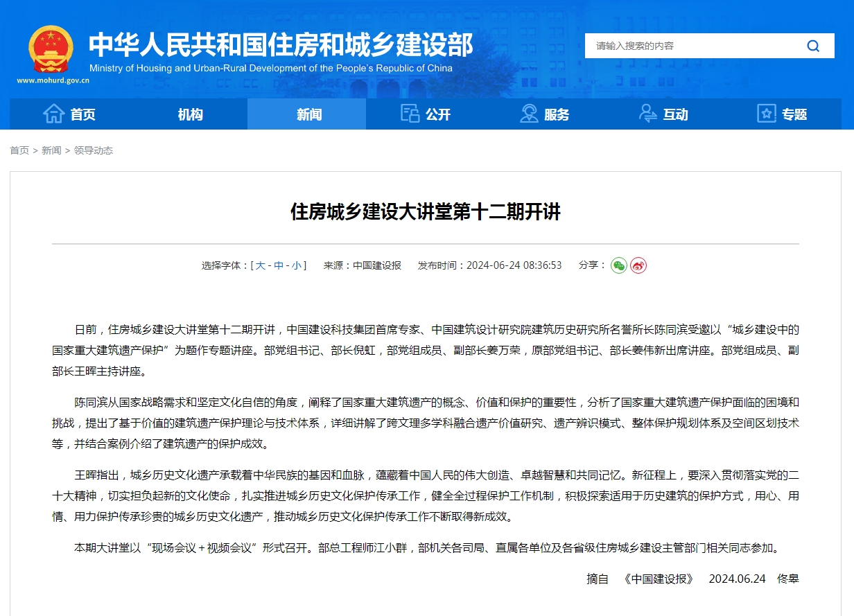Click the footer date 2024.06.24
This screenshot has height=616, width=854.
point(737,578)
